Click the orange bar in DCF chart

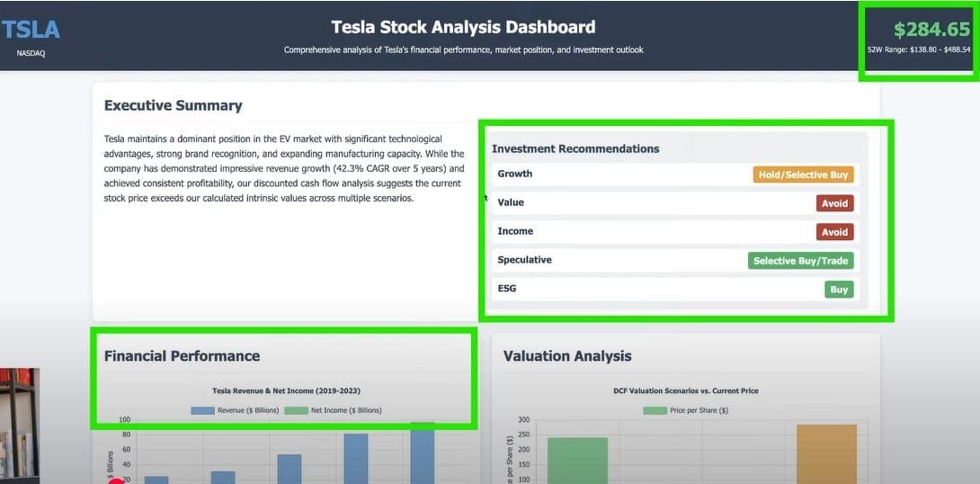(x=826, y=454)
